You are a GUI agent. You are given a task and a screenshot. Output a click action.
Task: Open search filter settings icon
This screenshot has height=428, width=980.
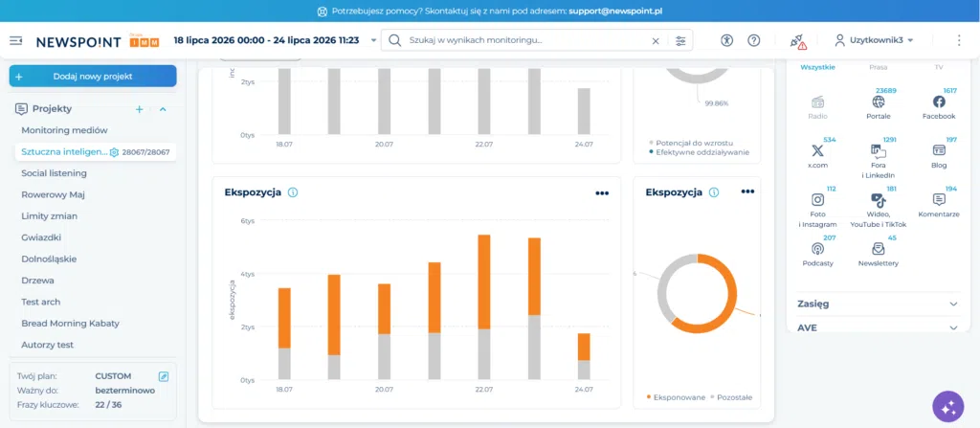tap(680, 40)
